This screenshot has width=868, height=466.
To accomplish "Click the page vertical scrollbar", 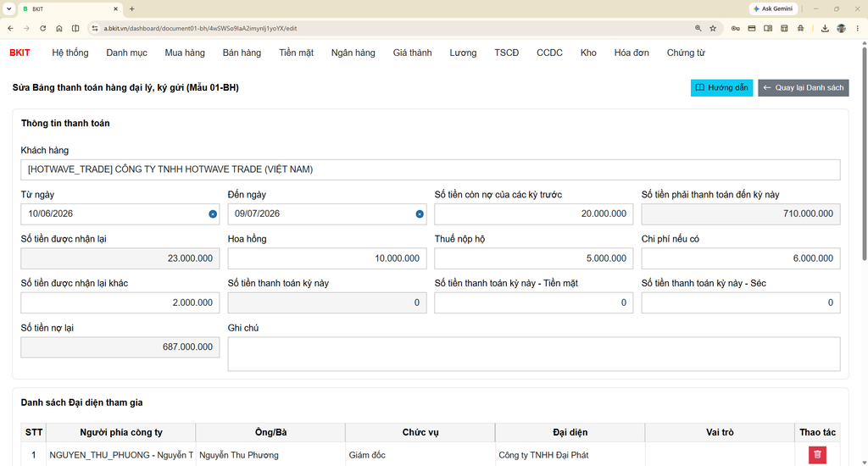I will (x=864, y=155).
